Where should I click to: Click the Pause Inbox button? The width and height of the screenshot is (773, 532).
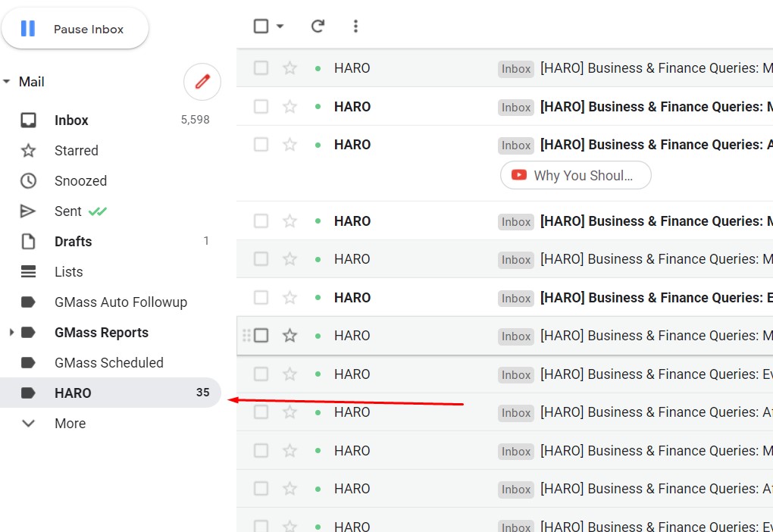75,29
